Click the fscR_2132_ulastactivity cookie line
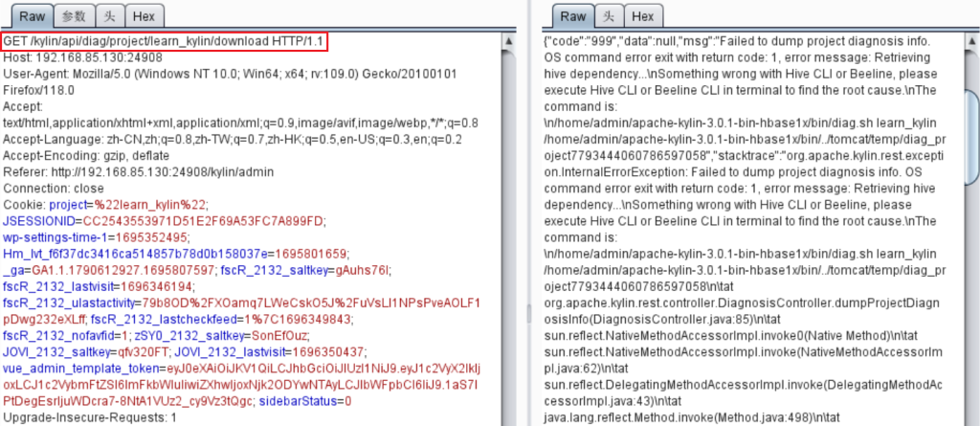 point(241,303)
